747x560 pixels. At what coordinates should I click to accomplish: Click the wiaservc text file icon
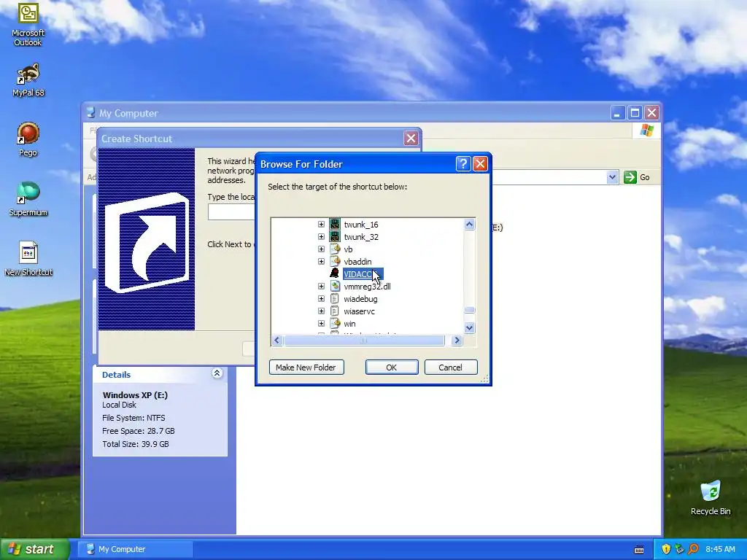(x=335, y=311)
